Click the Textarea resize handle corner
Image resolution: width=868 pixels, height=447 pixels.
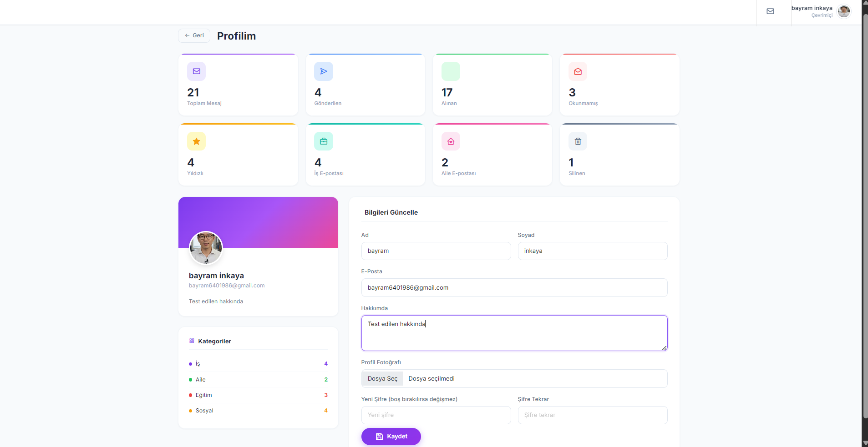coord(665,348)
